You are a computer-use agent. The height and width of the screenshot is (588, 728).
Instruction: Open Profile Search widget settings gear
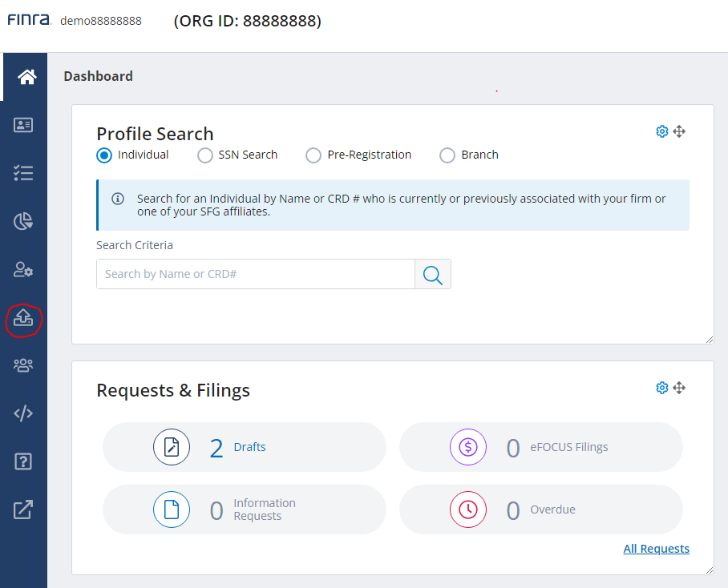pos(662,131)
